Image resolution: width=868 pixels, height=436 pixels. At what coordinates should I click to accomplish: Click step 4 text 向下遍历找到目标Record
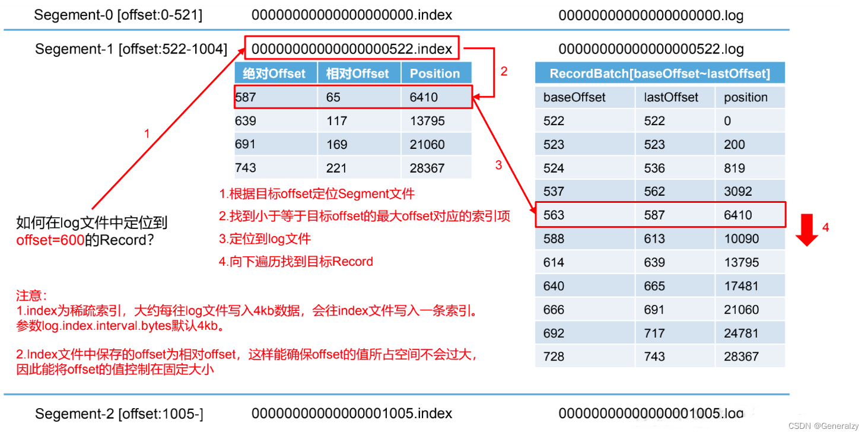(x=296, y=262)
